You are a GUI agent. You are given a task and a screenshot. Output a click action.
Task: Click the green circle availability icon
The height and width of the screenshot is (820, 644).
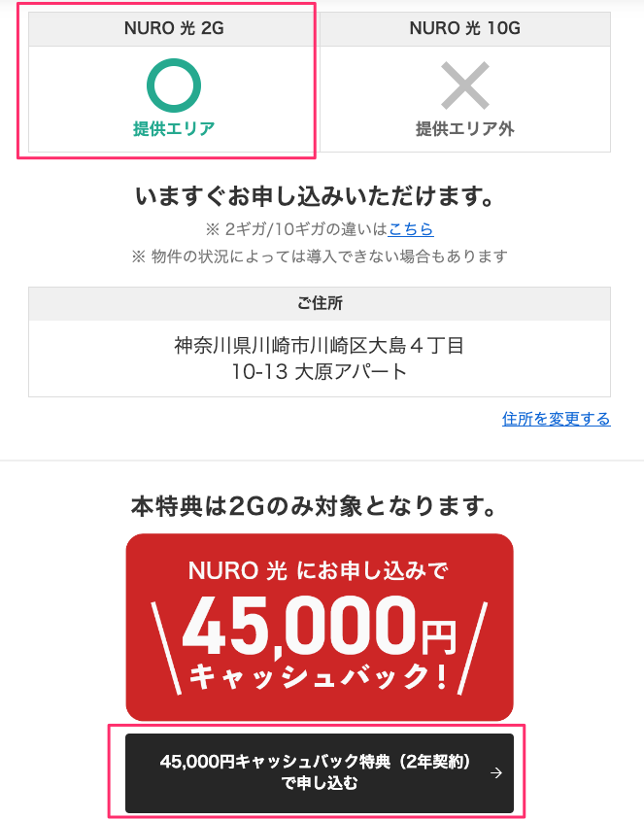tap(174, 85)
